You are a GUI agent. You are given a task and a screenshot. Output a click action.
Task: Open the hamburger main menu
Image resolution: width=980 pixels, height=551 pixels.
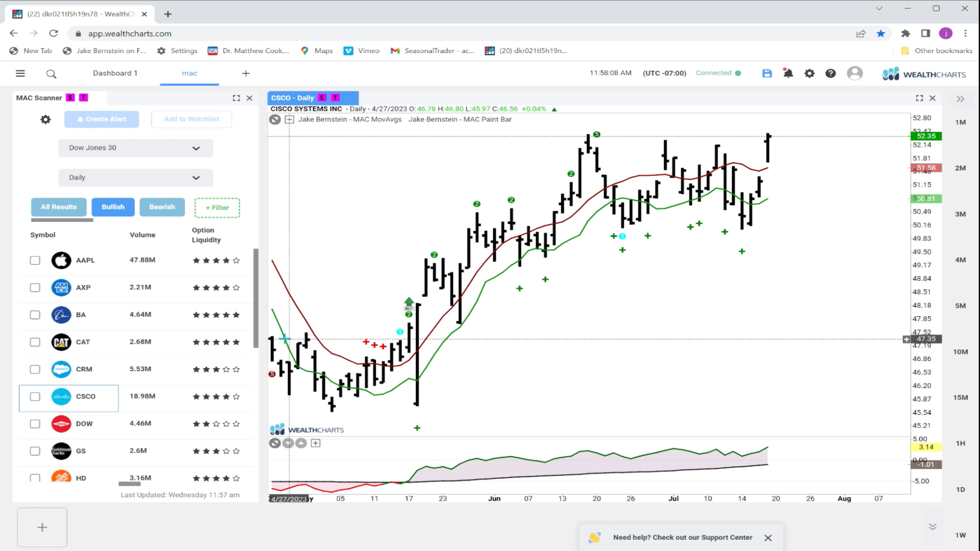point(20,73)
